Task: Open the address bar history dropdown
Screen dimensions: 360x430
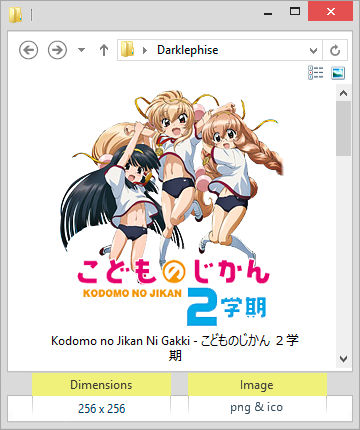Action: (313, 50)
